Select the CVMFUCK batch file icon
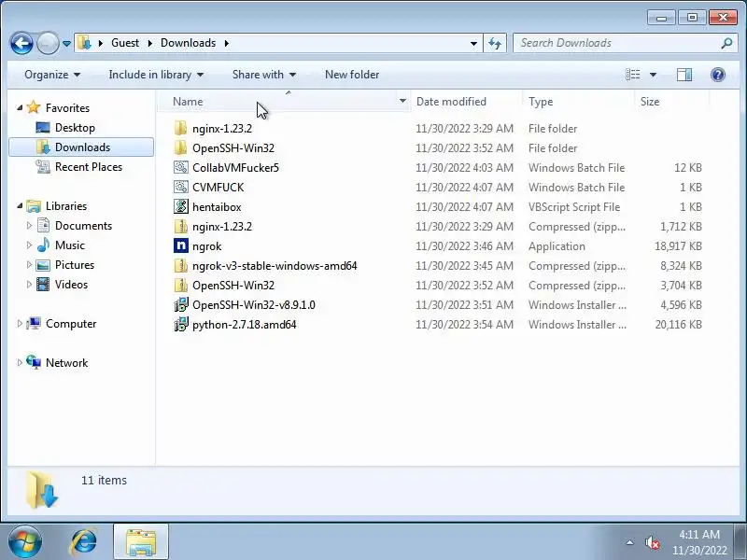The width and height of the screenshot is (747, 560). coord(180,187)
